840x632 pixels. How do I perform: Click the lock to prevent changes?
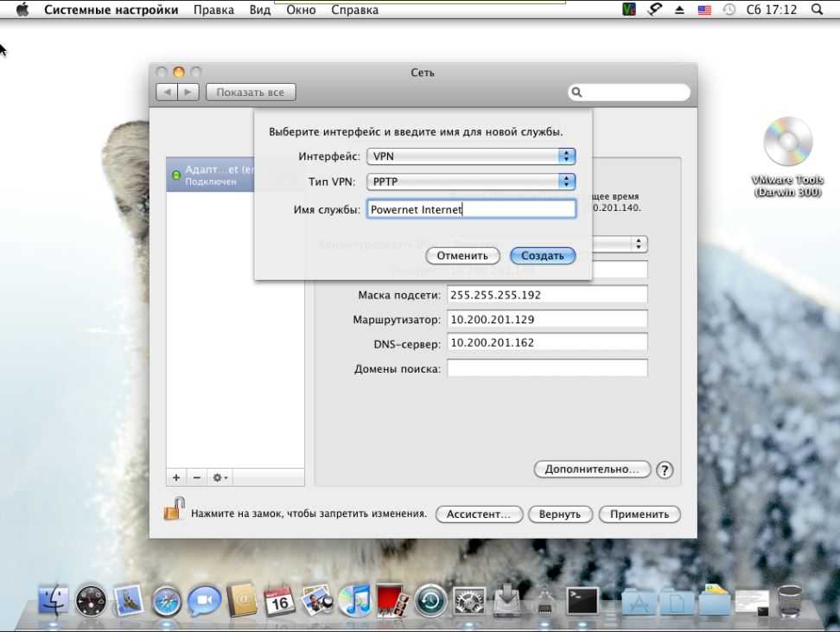[x=174, y=508]
